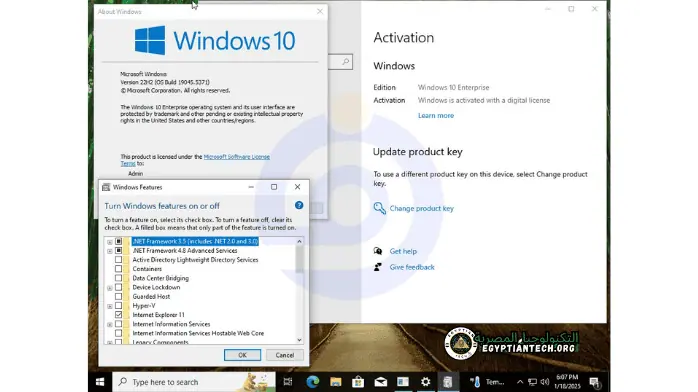Confirm with OK in Windows Features
The width and height of the screenshot is (698, 392).
point(242,355)
